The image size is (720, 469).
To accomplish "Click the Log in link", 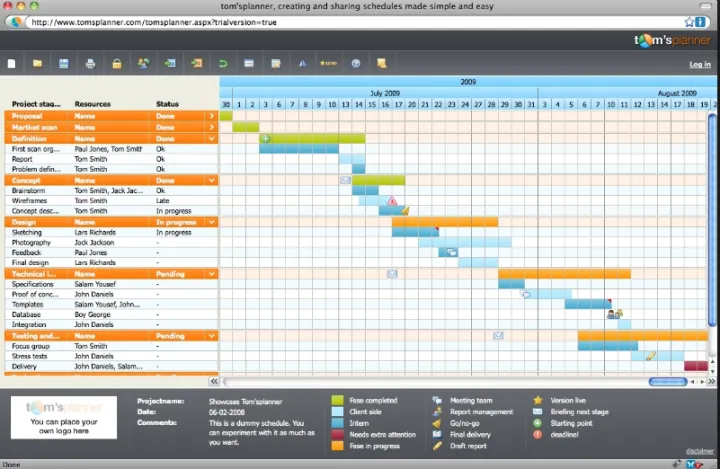I will (x=699, y=64).
